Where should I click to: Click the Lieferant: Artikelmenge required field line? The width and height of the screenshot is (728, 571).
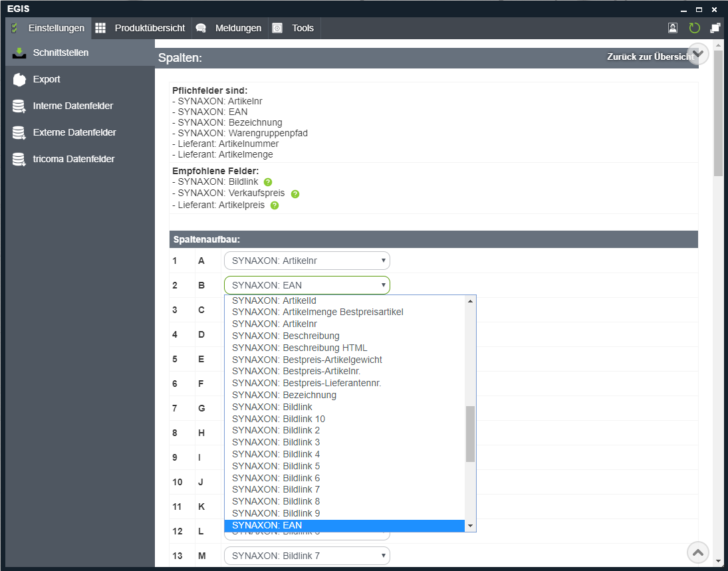tap(223, 155)
